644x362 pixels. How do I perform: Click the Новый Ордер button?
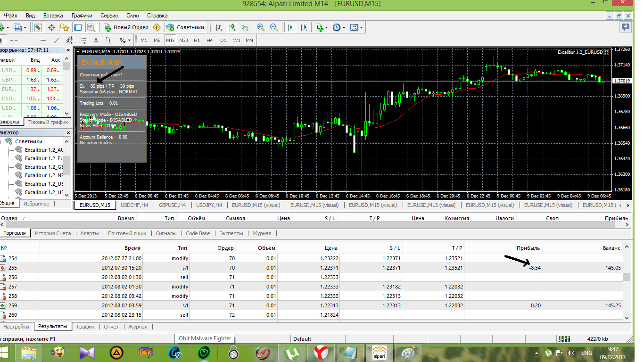pos(126,27)
